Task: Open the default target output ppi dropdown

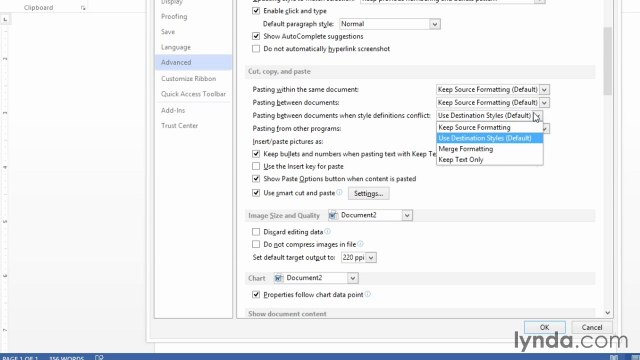Action: (371, 258)
